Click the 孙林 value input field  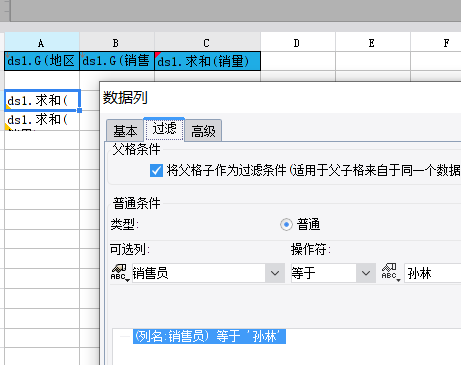point(433,273)
